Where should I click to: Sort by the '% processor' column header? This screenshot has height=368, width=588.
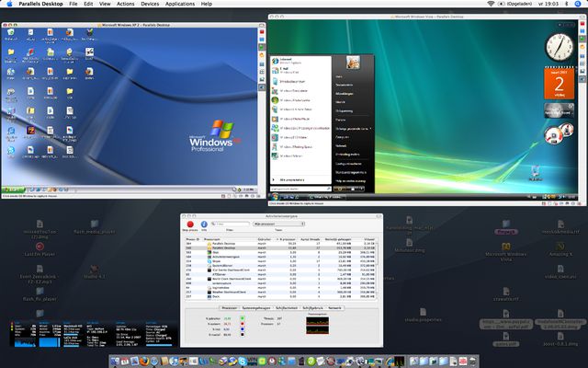click(x=287, y=239)
